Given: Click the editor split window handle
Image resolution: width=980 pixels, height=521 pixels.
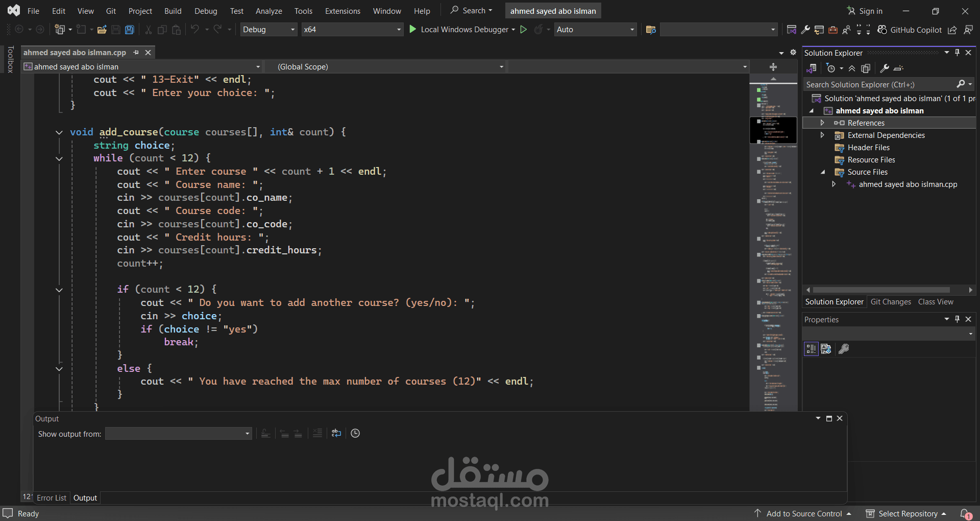Looking at the screenshot, I should [x=773, y=67].
